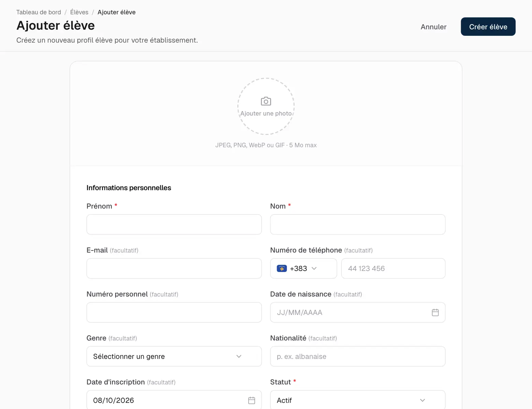This screenshot has width=532, height=409.
Task: Click the Prénom input field
Action: 174,224
